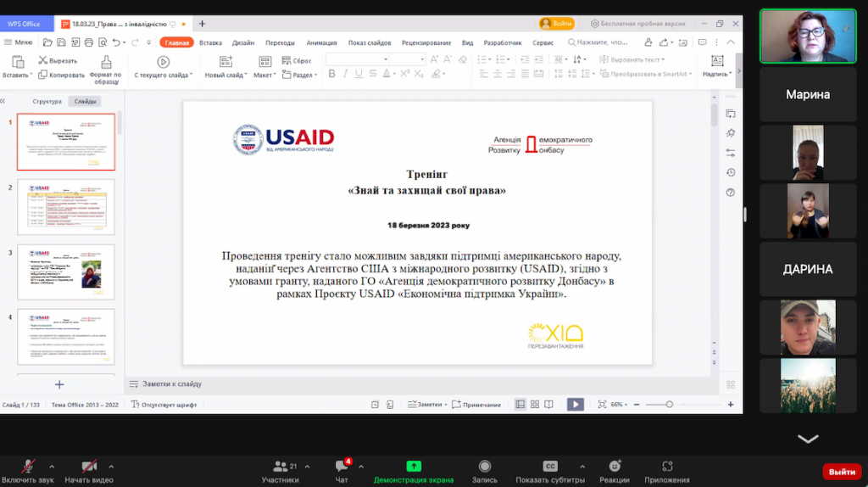Screen dimensions: 868x487
Task: Switch to reading view icon
Action: tap(548, 405)
